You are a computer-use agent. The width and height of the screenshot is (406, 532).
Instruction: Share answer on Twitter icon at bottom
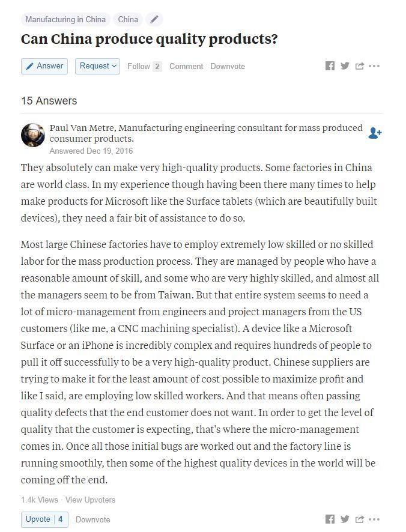pos(345,519)
